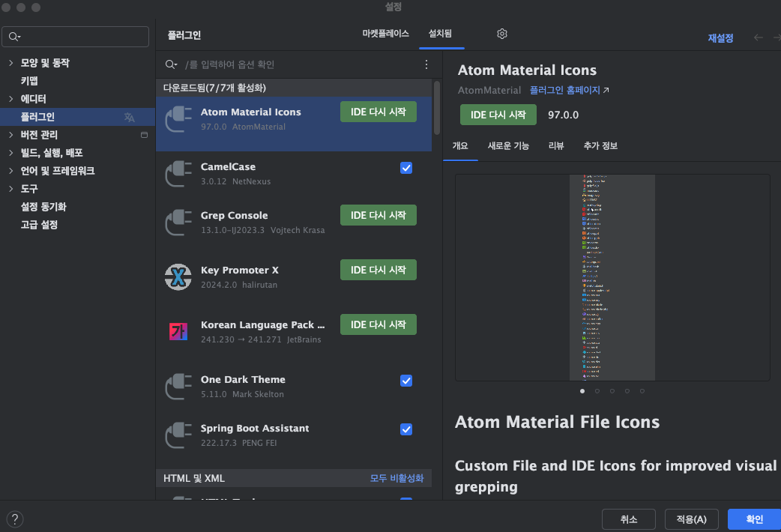Toggle the Spring Boot Assistant checkbox
The width and height of the screenshot is (781, 532).
pyautogui.click(x=406, y=429)
